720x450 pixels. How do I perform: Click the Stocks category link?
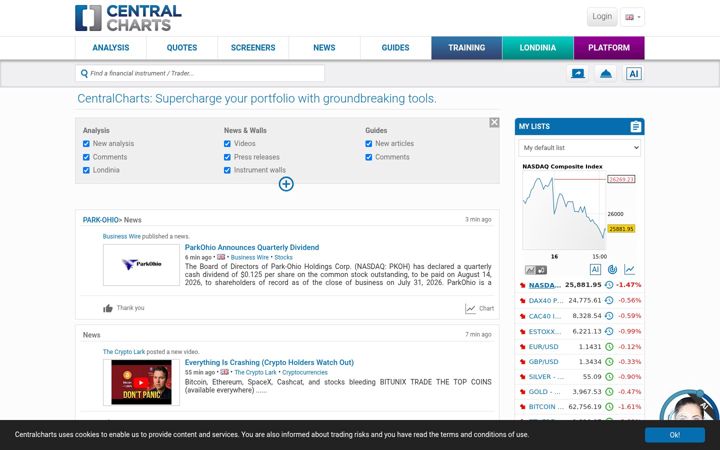[283, 258]
